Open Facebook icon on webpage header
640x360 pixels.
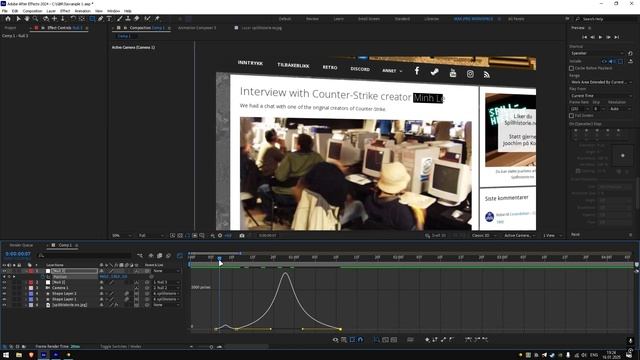[417, 71]
